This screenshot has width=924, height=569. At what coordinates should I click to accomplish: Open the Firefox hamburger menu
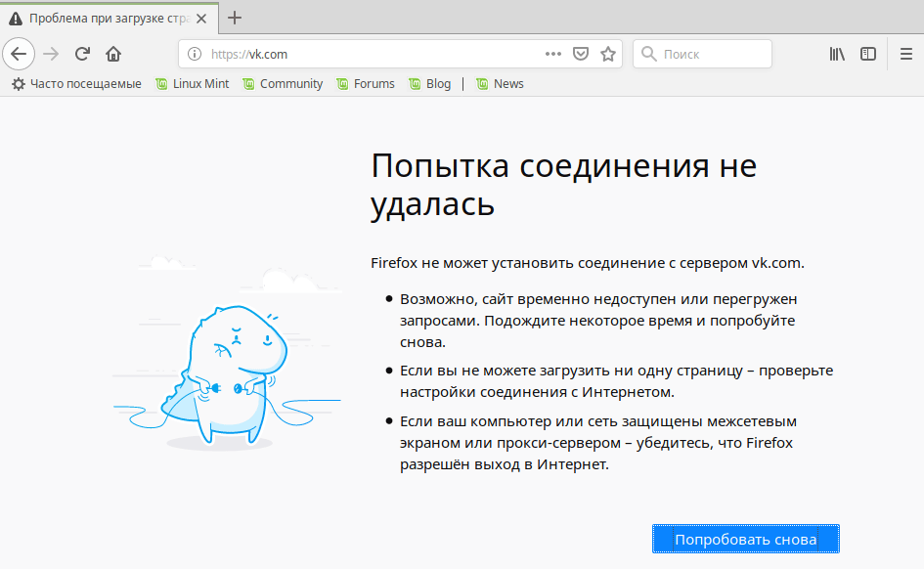click(x=906, y=54)
